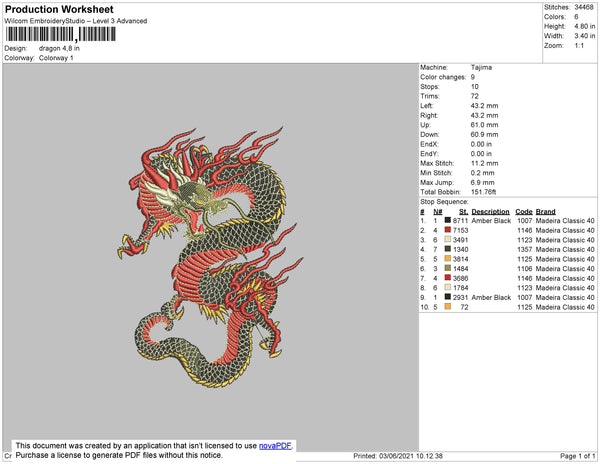The height and width of the screenshot is (464, 600).
Task: Click the "Left:" measurement 43.2 mm
Action: [484, 106]
